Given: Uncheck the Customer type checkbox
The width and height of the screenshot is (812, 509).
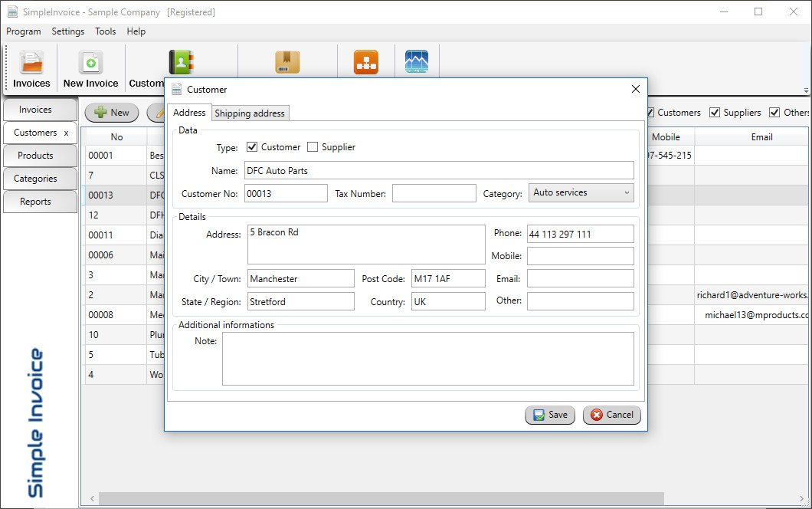Looking at the screenshot, I should pyautogui.click(x=252, y=147).
